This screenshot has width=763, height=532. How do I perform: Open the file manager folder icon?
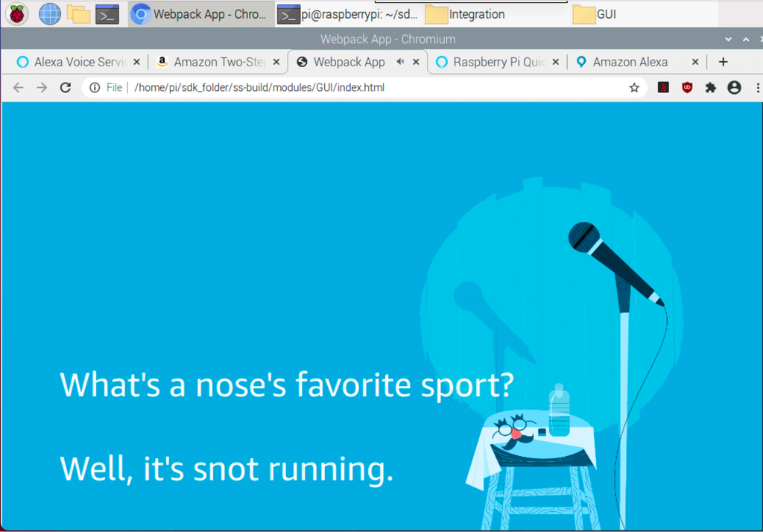(78, 14)
